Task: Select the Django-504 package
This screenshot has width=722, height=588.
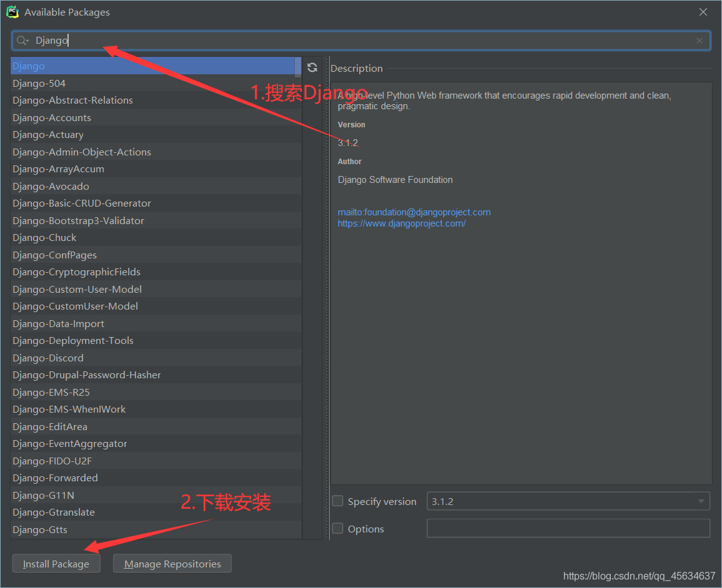Action: tap(156, 83)
